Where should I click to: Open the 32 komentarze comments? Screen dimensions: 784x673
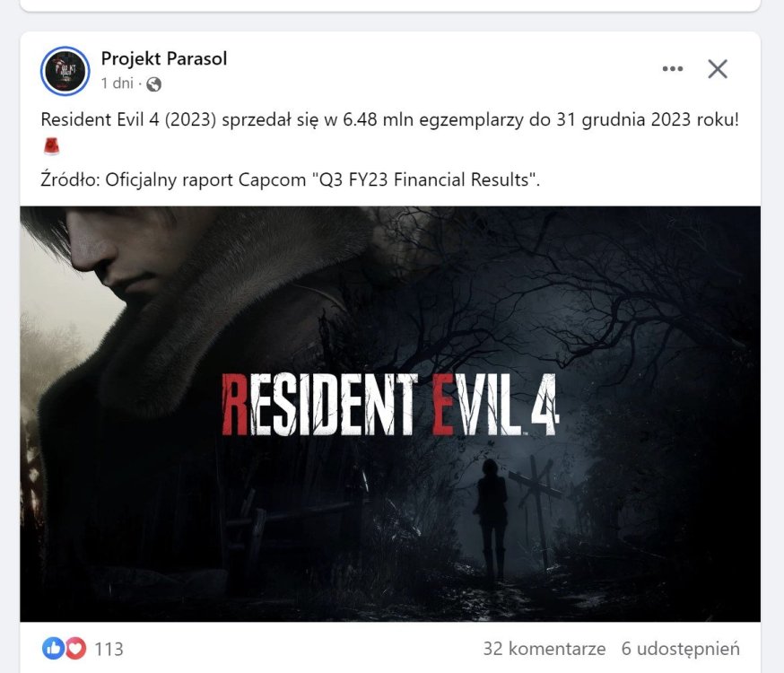544,649
